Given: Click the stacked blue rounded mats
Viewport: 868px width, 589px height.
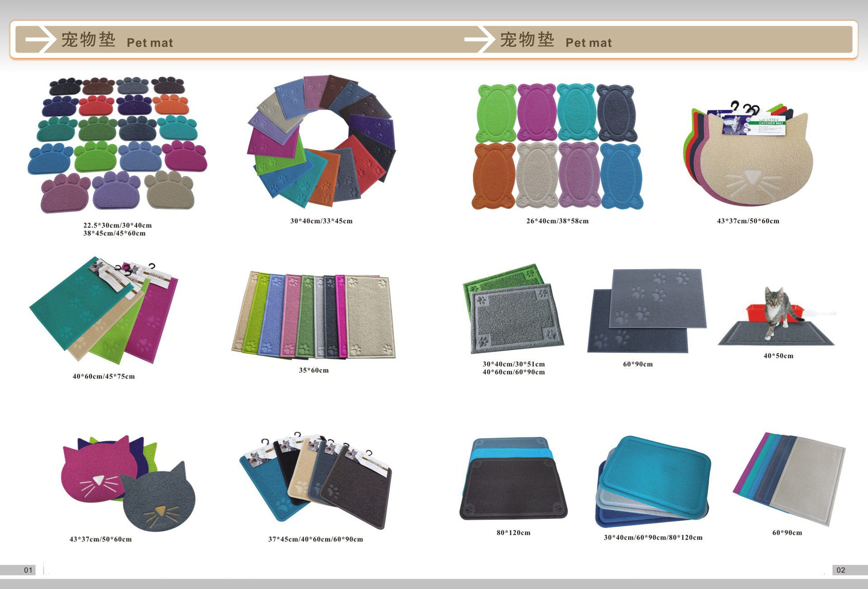Looking at the screenshot, I should point(653,482).
